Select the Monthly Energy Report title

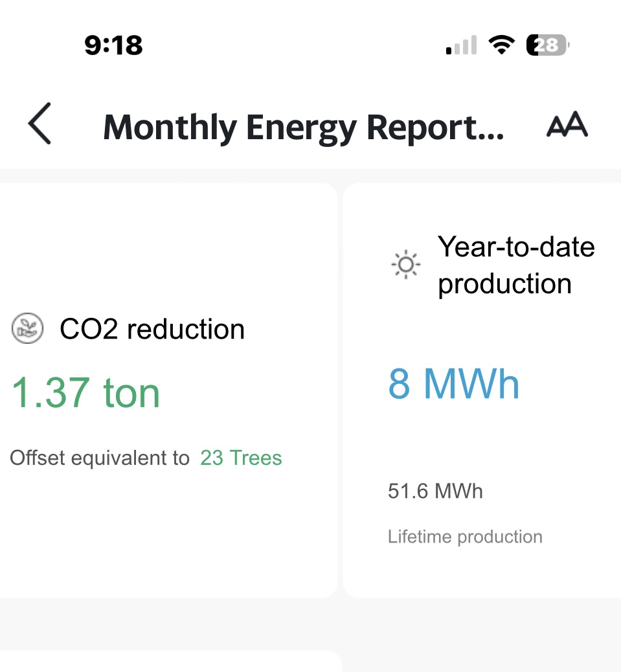(304, 128)
